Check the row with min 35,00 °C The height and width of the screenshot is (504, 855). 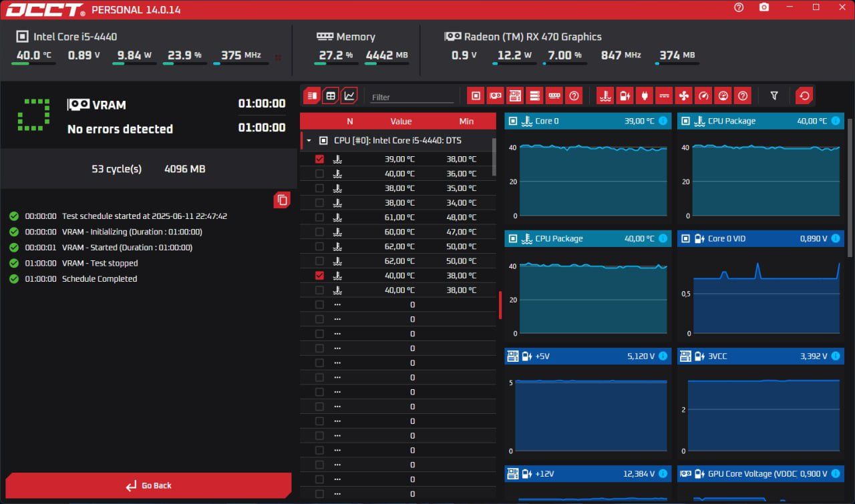tap(319, 188)
